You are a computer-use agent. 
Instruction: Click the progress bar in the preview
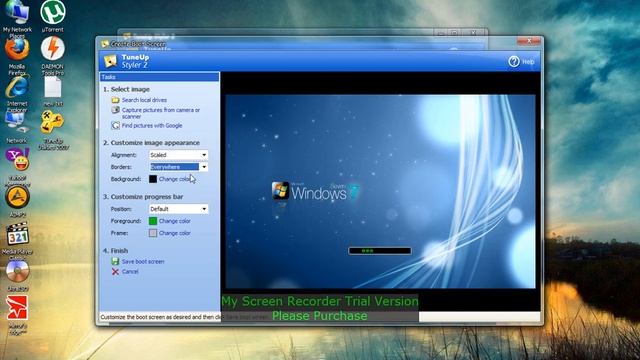(380, 251)
